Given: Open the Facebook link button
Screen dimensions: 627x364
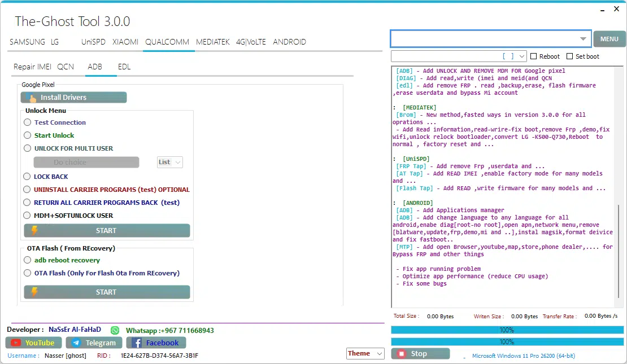Looking at the screenshot, I should point(156,343).
